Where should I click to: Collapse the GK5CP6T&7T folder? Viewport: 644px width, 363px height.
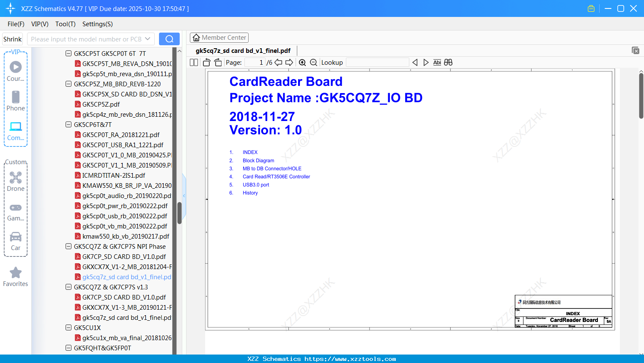(x=69, y=124)
